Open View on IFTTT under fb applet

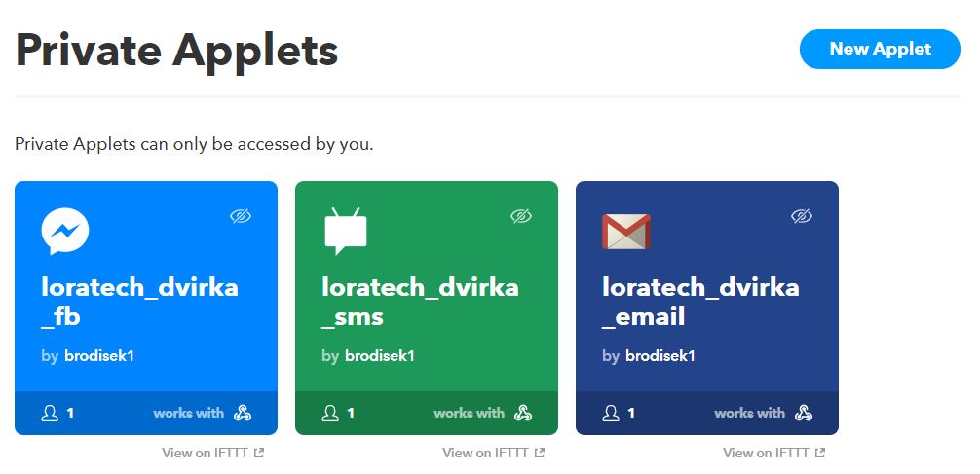(x=213, y=453)
